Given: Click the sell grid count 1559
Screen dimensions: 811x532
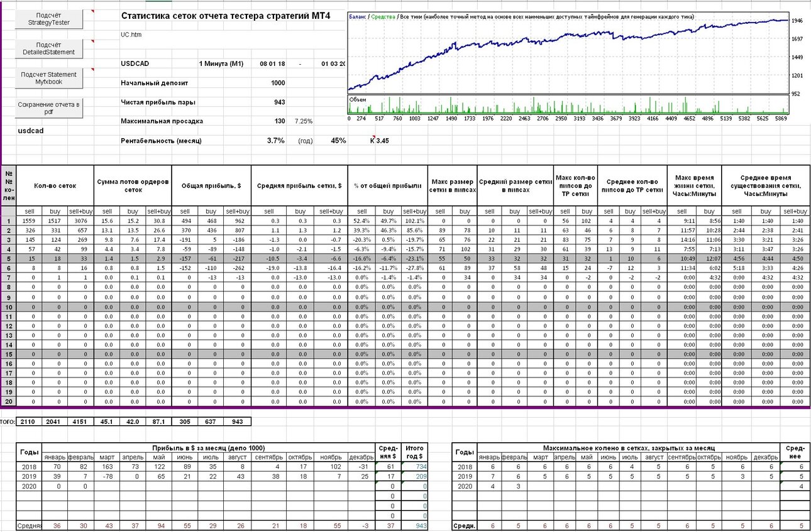Looking at the screenshot, I should tap(29, 221).
